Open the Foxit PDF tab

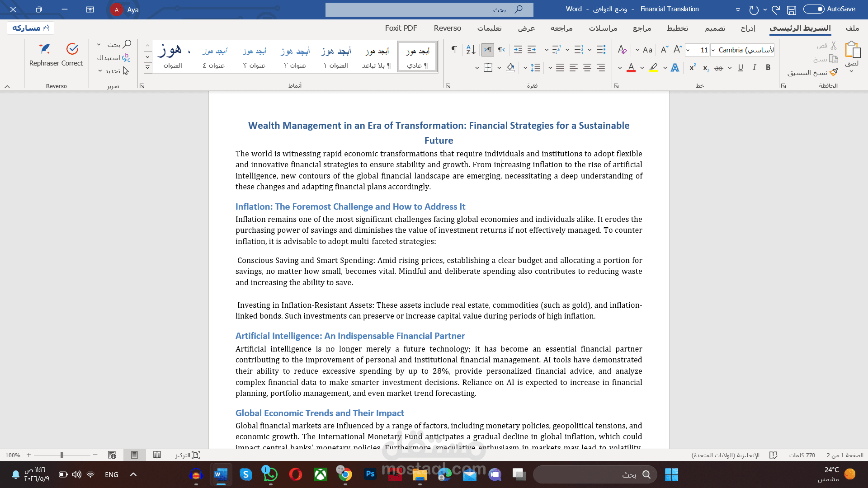coord(401,28)
